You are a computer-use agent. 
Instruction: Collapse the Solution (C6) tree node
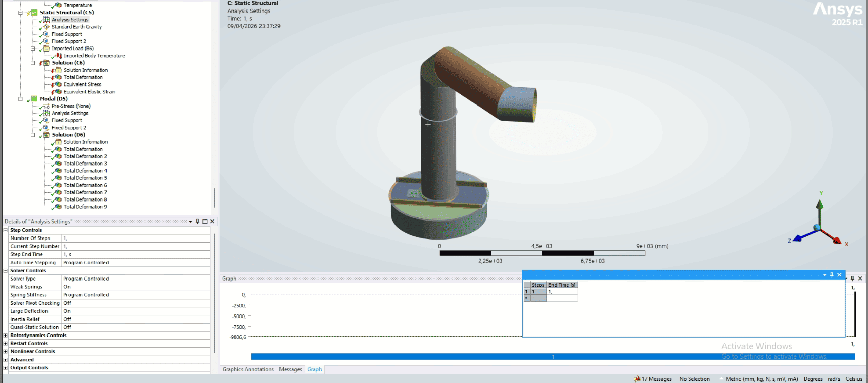coord(33,63)
